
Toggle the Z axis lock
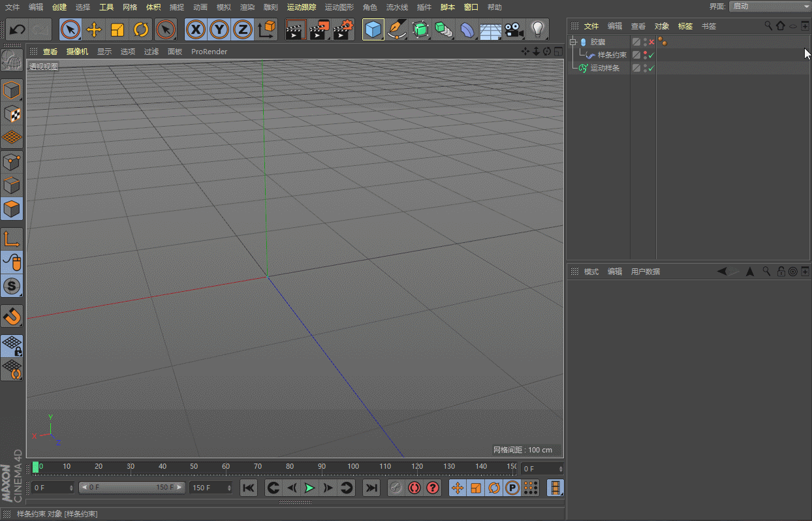tap(243, 29)
